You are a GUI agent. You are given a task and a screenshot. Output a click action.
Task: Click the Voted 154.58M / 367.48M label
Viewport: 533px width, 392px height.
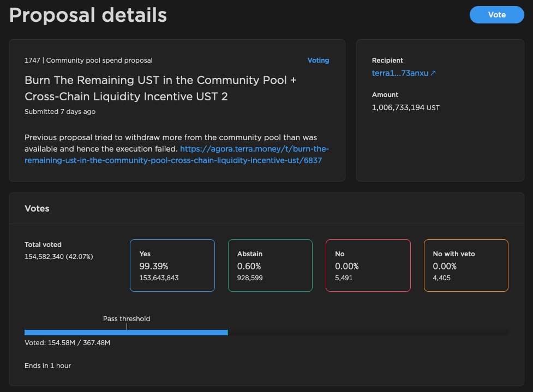click(x=67, y=343)
